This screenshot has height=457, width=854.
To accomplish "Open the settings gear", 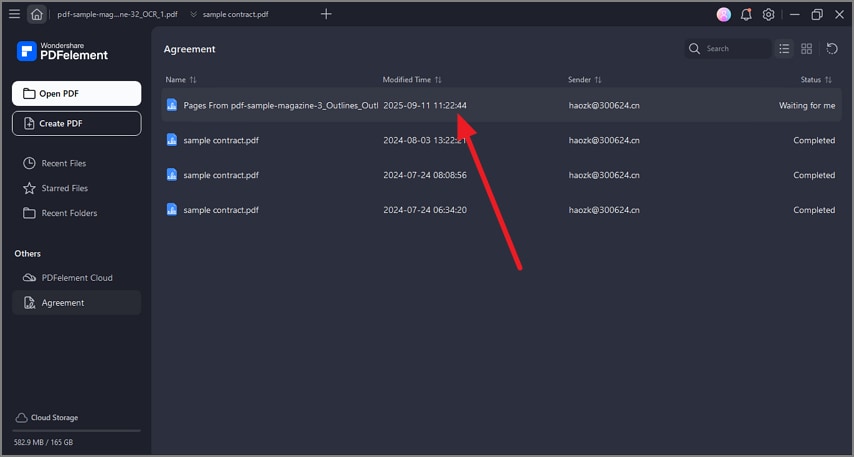I will pos(768,14).
